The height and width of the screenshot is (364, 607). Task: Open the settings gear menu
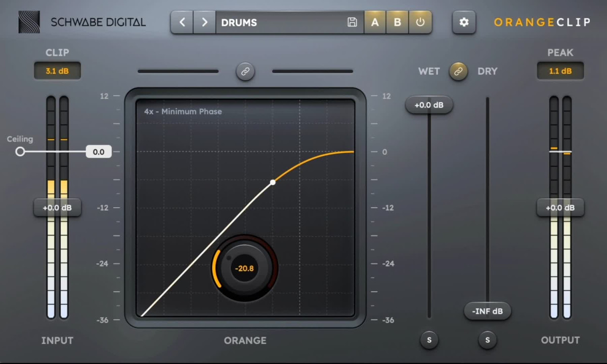[x=464, y=22]
